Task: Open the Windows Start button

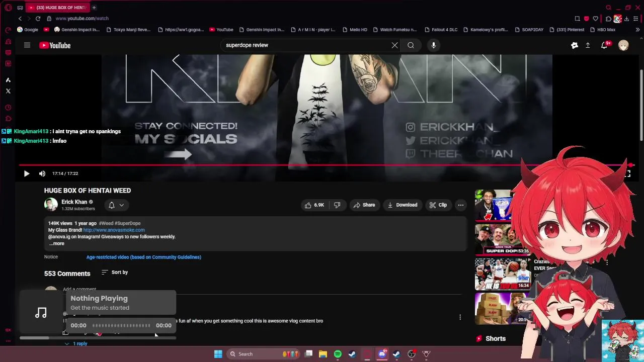Action: (x=218, y=354)
